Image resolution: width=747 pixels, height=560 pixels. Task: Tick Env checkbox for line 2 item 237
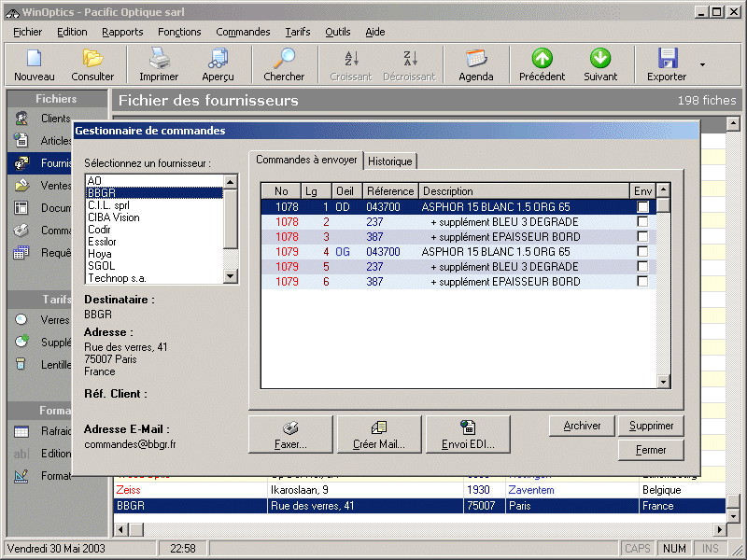point(642,222)
